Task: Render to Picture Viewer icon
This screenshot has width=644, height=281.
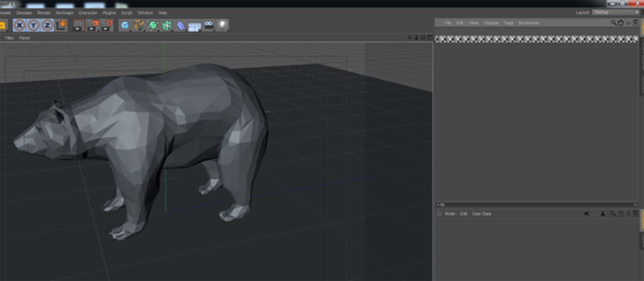Action: pos(93,26)
